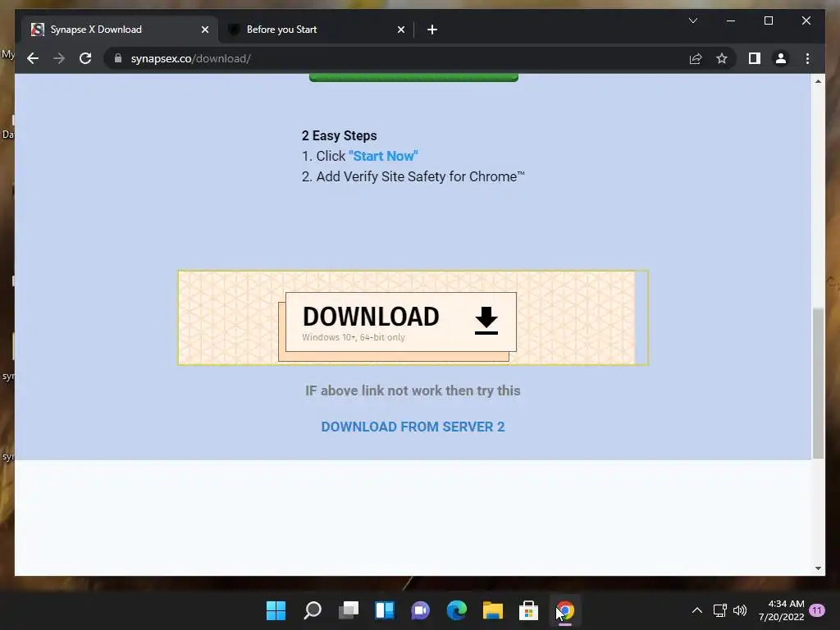
Task: Open the Windows Start menu
Action: [276, 610]
